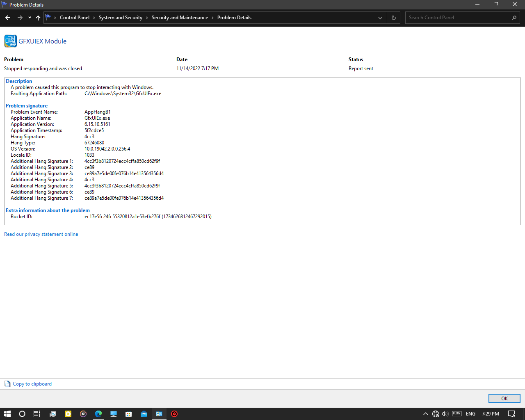
Task: Go back using the back arrow
Action: coord(8,18)
